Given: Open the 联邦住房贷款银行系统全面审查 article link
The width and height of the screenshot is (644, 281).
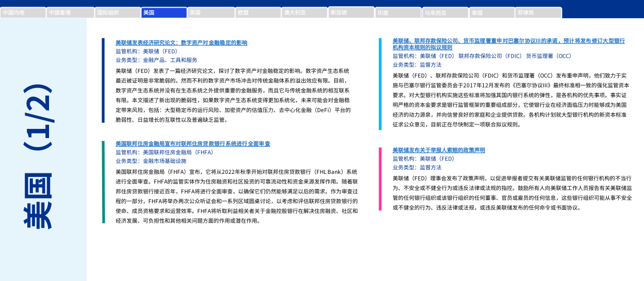Looking at the screenshot, I should (193, 144).
